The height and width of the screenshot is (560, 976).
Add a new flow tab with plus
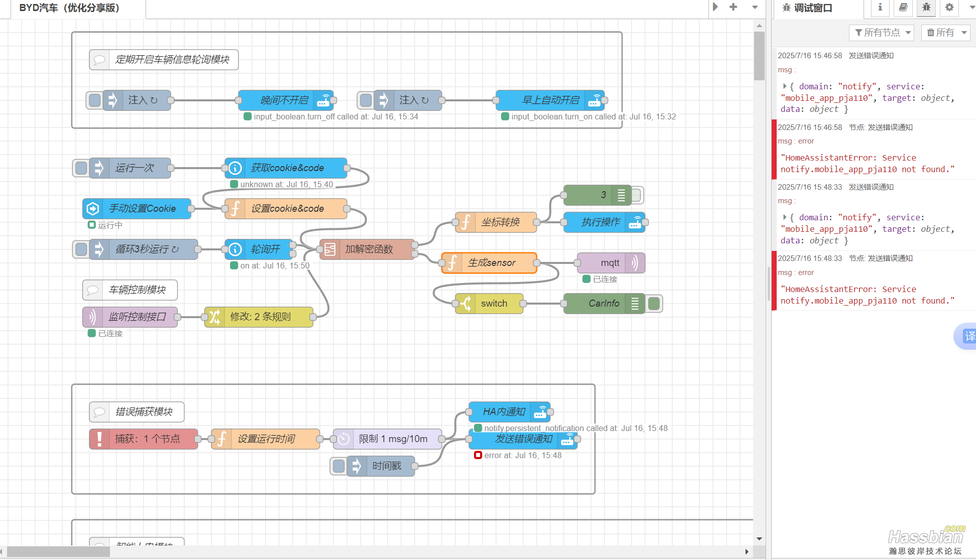[x=733, y=7]
